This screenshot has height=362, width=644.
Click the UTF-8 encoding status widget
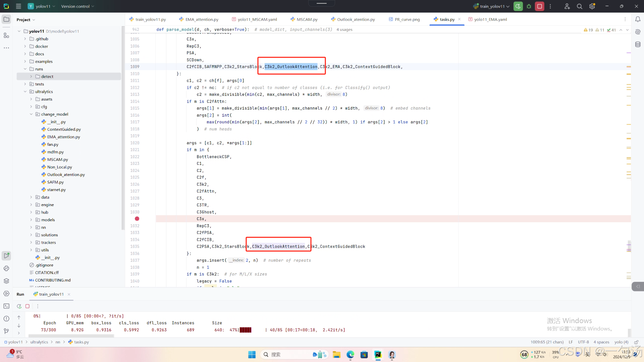583,342
